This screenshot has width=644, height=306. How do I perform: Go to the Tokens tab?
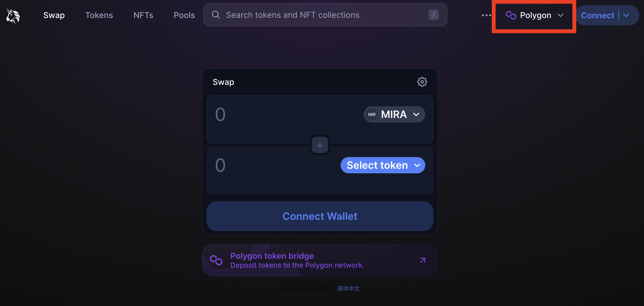[x=99, y=15]
